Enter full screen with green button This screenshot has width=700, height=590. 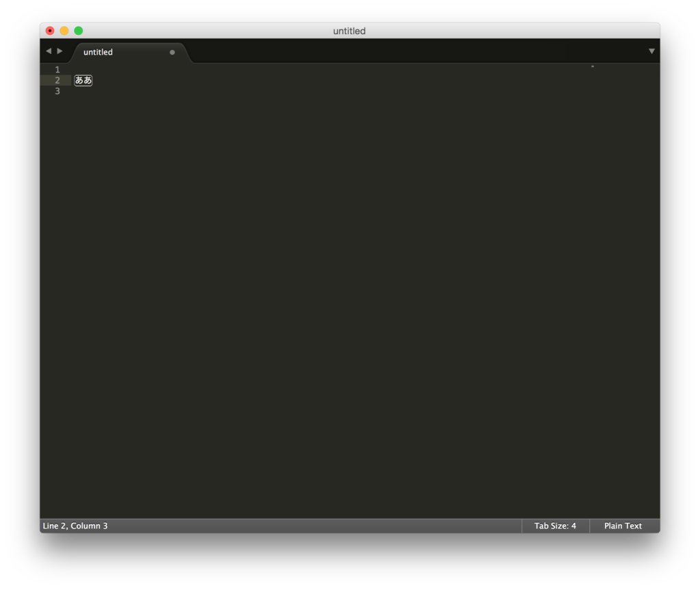tap(79, 31)
